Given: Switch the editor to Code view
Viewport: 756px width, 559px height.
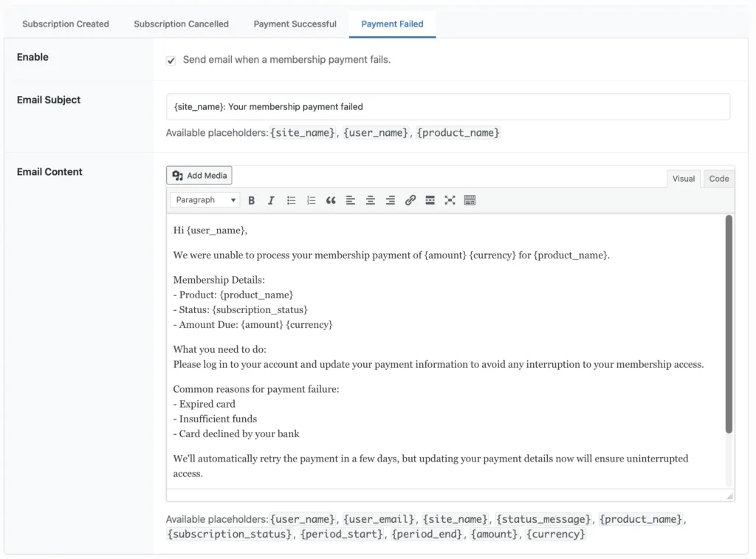Looking at the screenshot, I should tap(718, 179).
